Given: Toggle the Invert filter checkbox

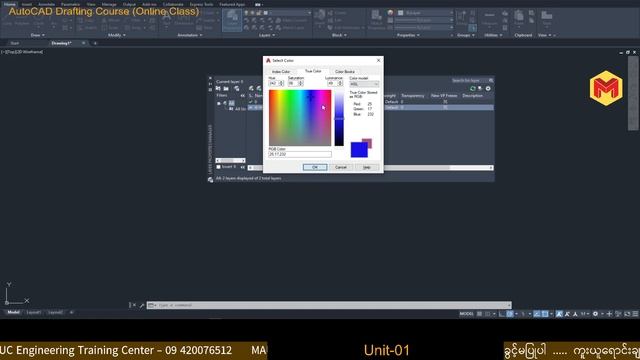Looking at the screenshot, I should 218,167.
